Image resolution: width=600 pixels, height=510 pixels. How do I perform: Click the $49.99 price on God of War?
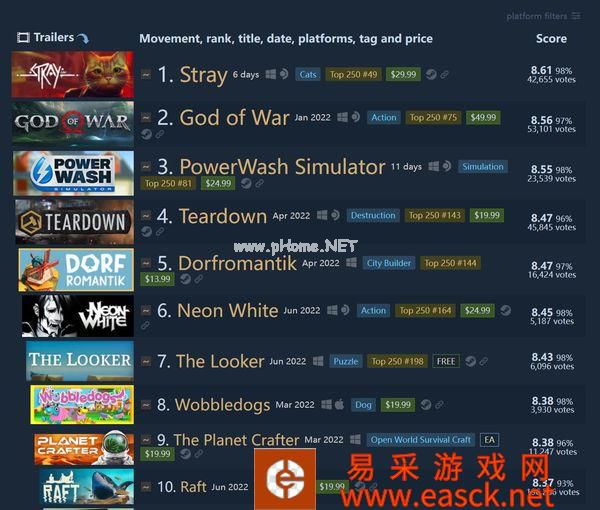coord(483,117)
